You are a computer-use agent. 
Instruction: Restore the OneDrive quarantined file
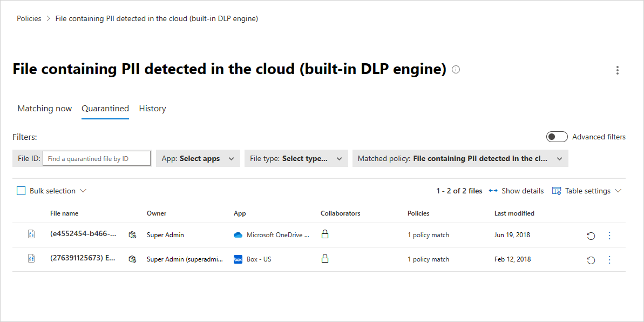591,236
